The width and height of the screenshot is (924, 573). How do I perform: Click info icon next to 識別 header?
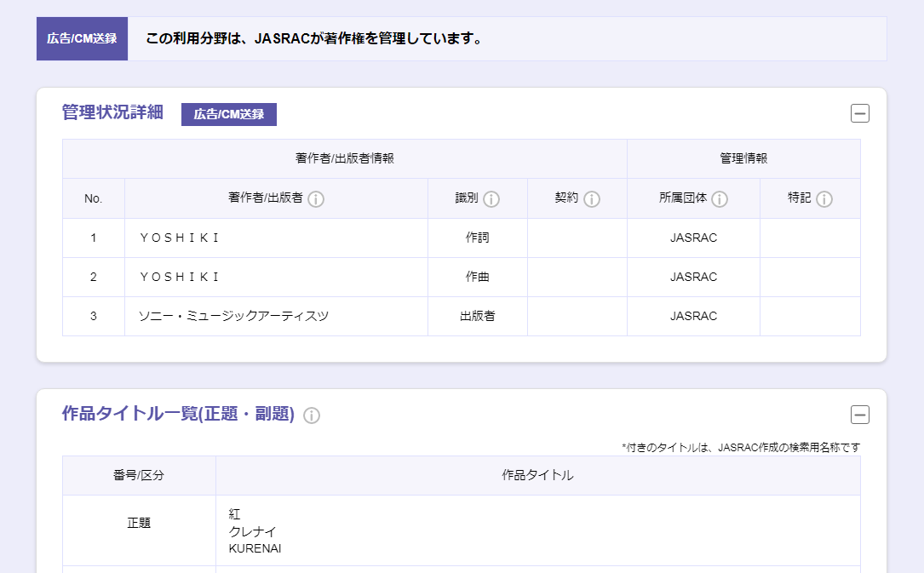(491, 199)
